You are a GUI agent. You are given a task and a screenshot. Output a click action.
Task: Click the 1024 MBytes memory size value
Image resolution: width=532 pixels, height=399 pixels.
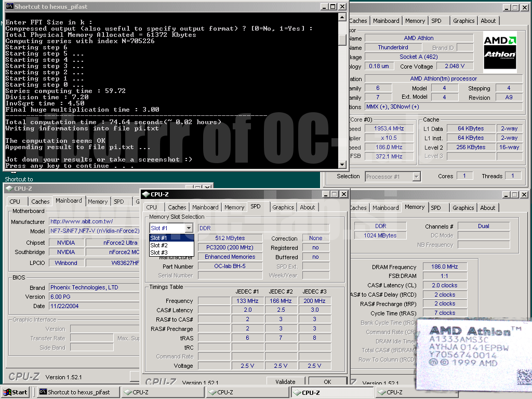tap(380, 235)
